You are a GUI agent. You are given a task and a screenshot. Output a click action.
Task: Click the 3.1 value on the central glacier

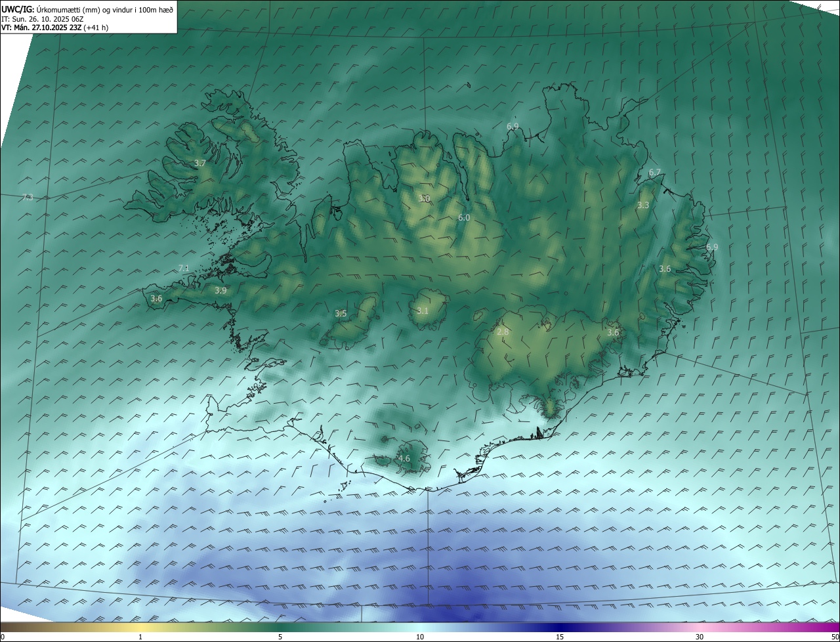(x=422, y=310)
